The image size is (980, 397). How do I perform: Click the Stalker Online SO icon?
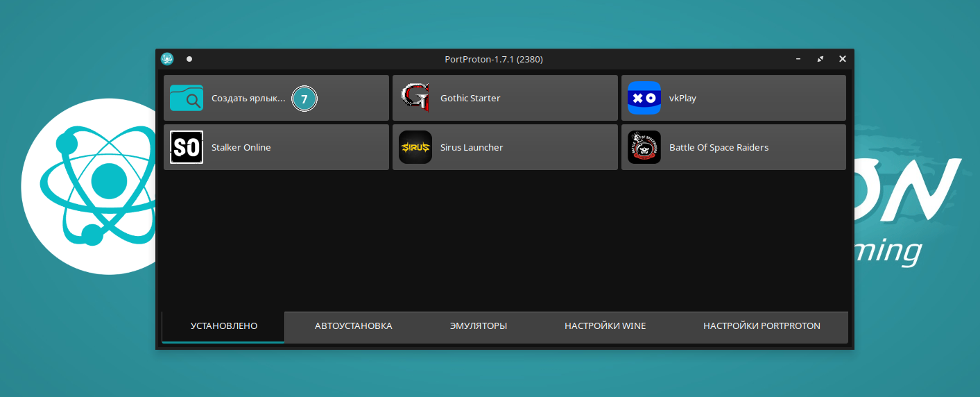coord(187,147)
